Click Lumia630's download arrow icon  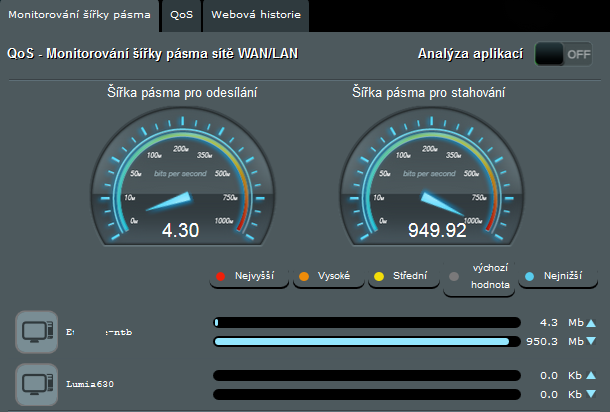click(x=591, y=394)
